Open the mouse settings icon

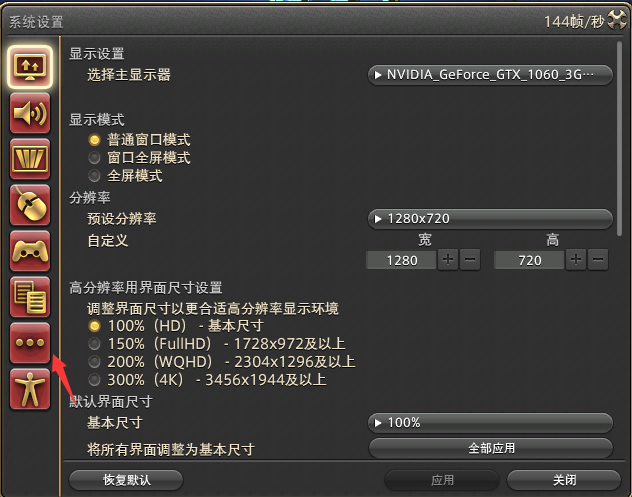tap(30, 205)
